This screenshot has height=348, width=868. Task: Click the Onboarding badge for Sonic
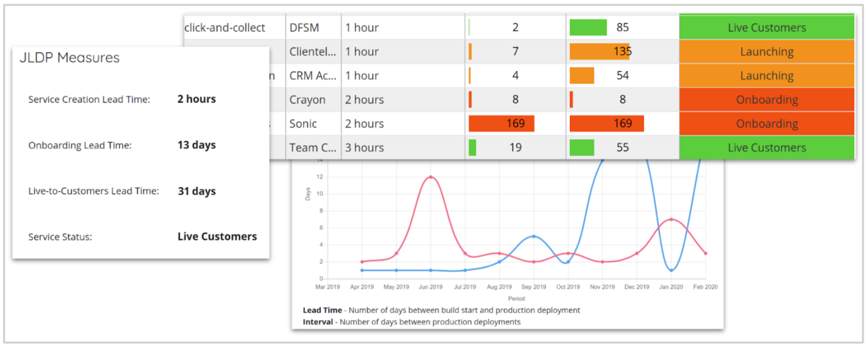coord(765,123)
